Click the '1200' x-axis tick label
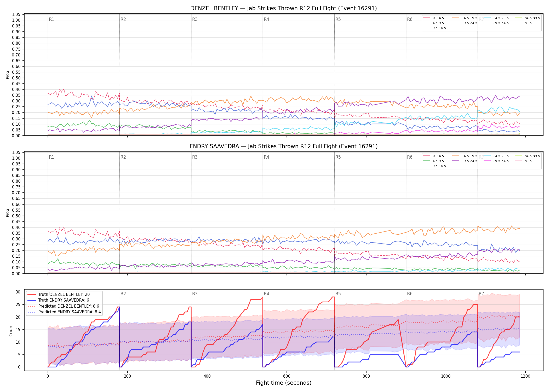The height and width of the screenshot is (392, 549). pyautogui.click(x=525, y=376)
